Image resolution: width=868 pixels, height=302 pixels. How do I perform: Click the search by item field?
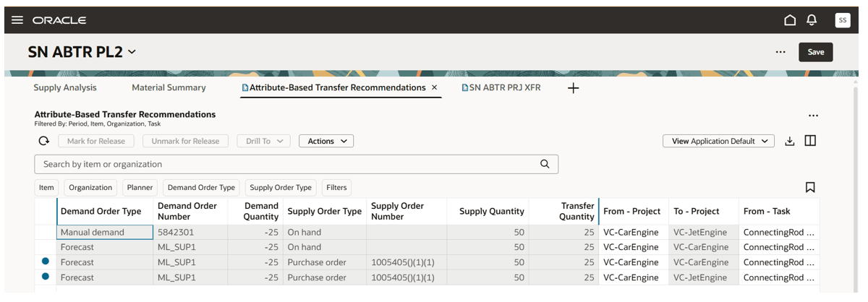click(x=289, y=164)
